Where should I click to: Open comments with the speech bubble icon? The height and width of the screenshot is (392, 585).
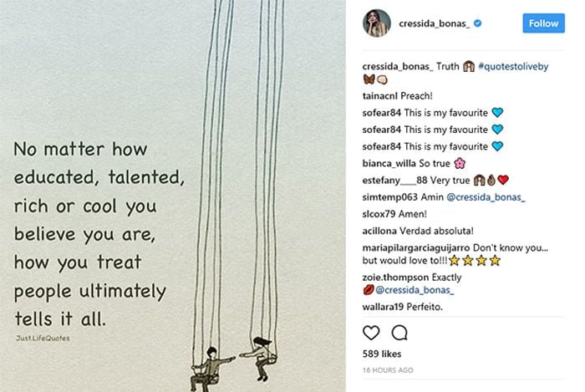coord(399,333)
